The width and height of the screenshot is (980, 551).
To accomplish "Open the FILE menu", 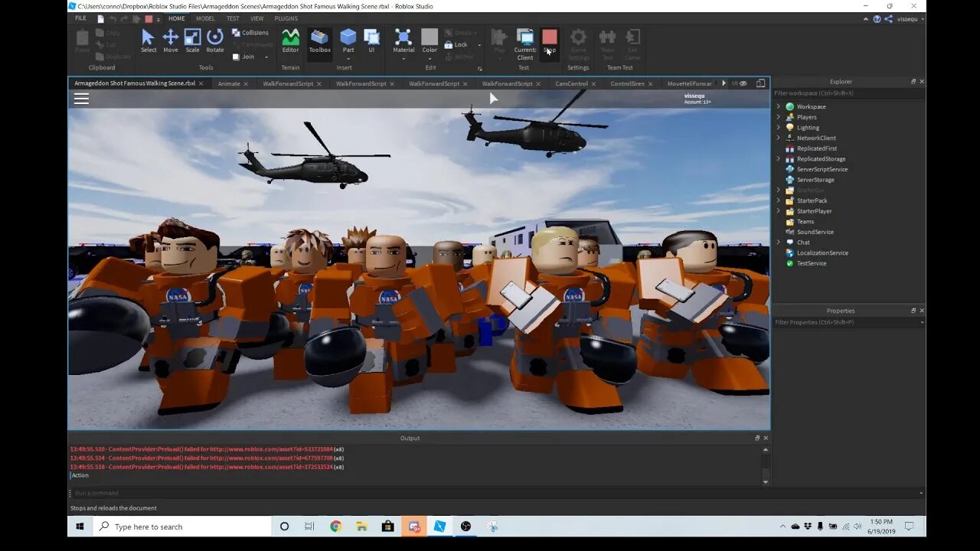I will [80, 18].
